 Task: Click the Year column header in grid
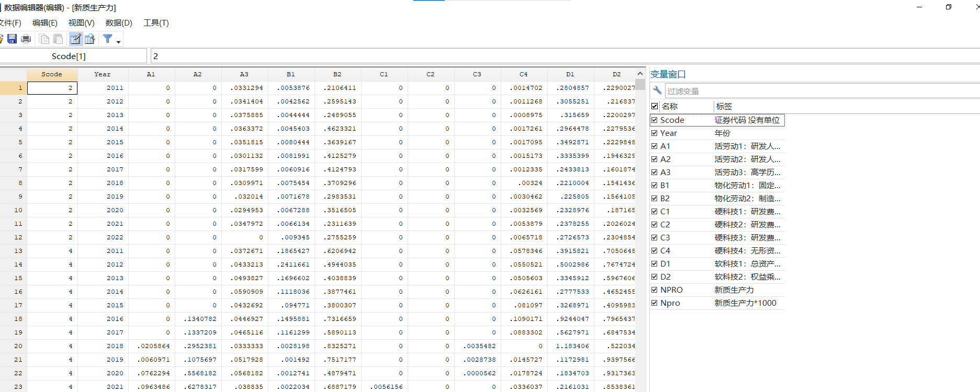(x=103, y=74)
